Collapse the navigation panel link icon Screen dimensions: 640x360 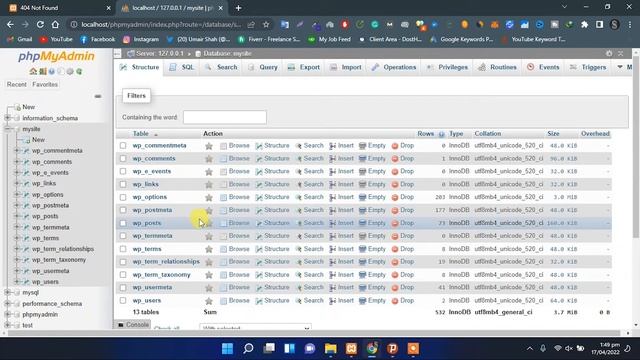[x=98, y=96]
